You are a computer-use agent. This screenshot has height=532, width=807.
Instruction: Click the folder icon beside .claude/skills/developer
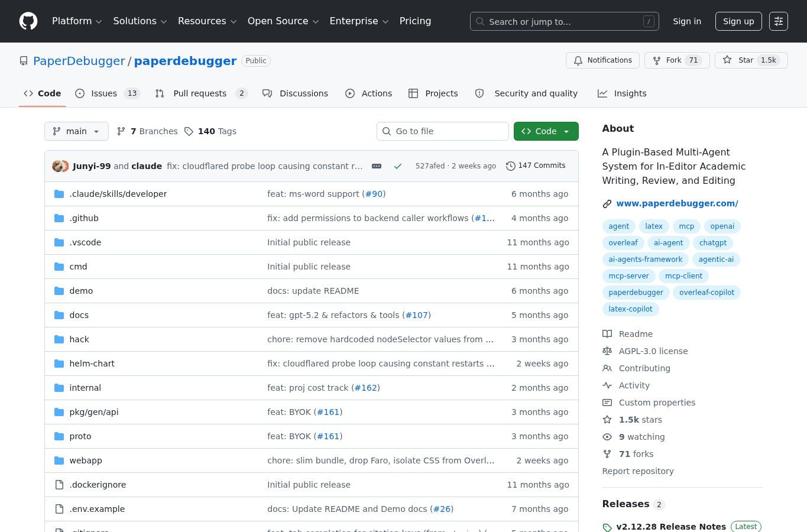pos(59,194)
